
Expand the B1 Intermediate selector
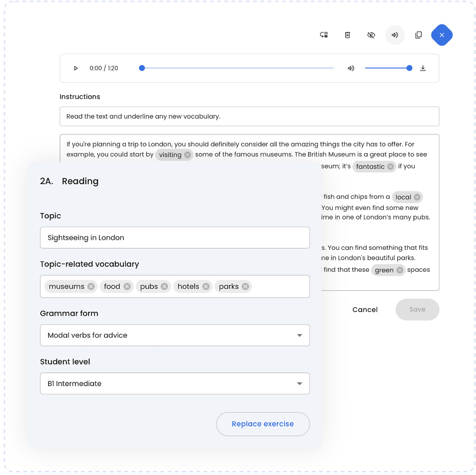coord(300,383)
